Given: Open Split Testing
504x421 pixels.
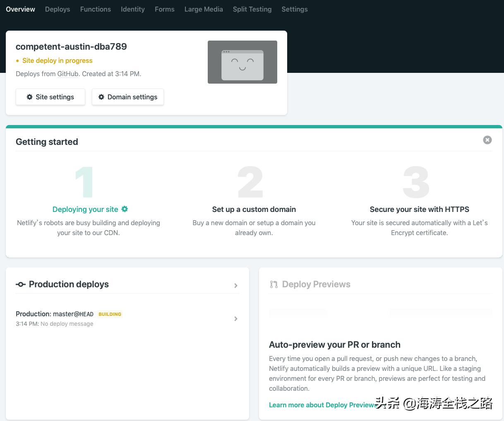Looking at the screenshot, I should pos(252,9).
